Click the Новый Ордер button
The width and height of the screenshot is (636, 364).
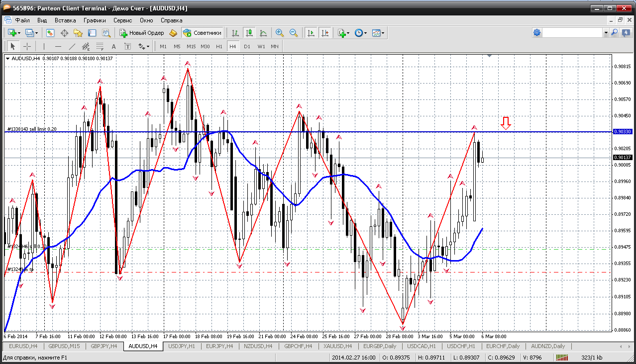pyautogui.click(x=141, y=33)
